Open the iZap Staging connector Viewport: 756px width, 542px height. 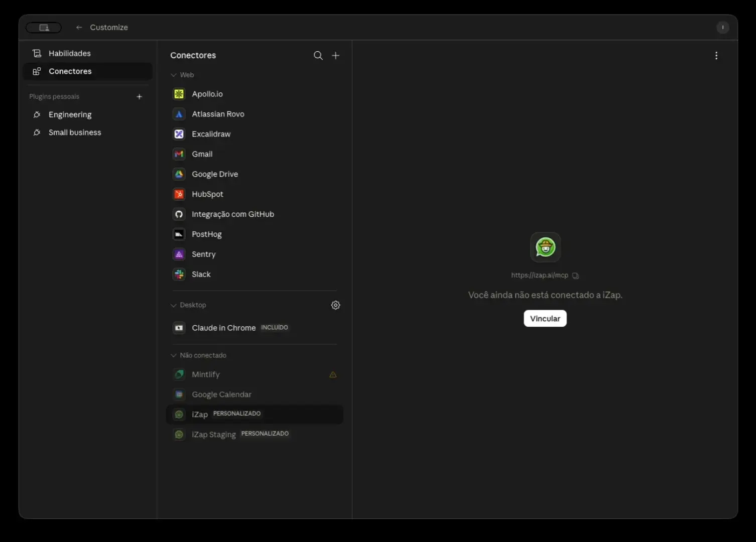tap(255, 435)
